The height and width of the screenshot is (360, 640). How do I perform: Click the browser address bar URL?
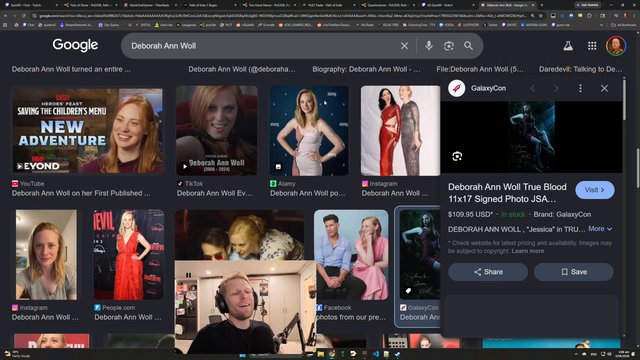click(x=282, y=16)
